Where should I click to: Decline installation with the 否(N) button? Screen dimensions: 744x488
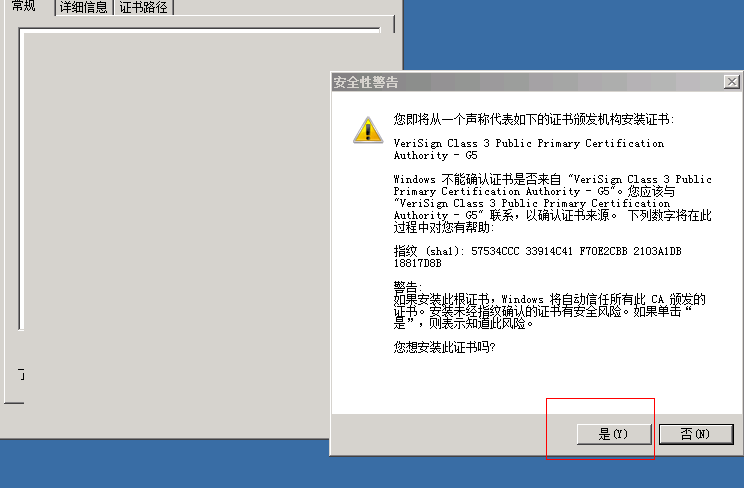(x=696, y=434)
